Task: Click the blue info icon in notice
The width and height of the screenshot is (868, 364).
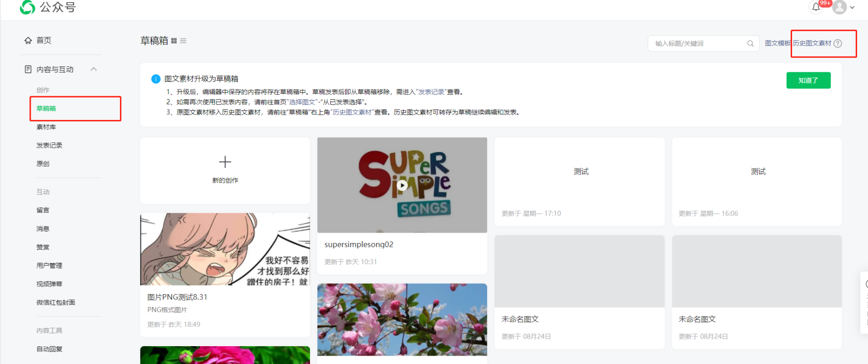Action: [156, 79]
